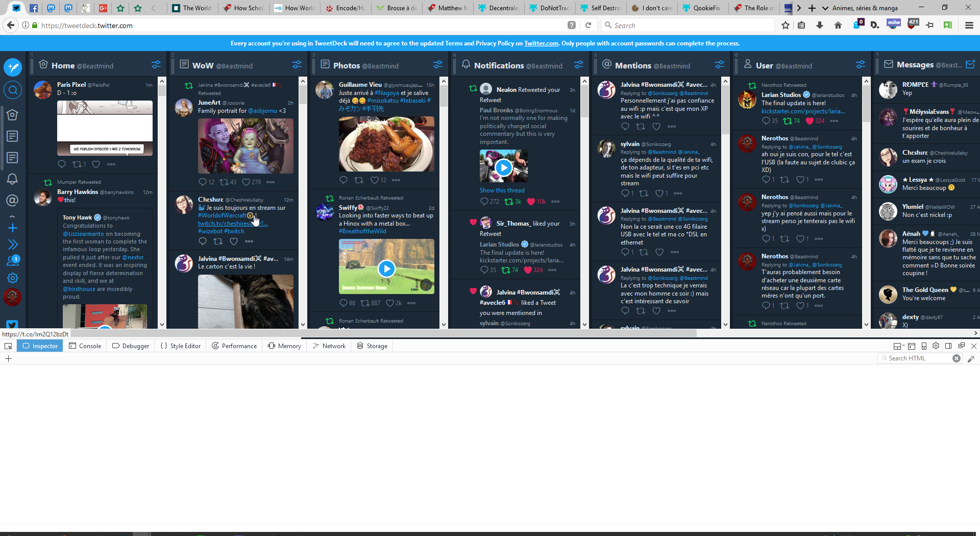
Task: Open Home column settings
Action: (x=156, y=64)
